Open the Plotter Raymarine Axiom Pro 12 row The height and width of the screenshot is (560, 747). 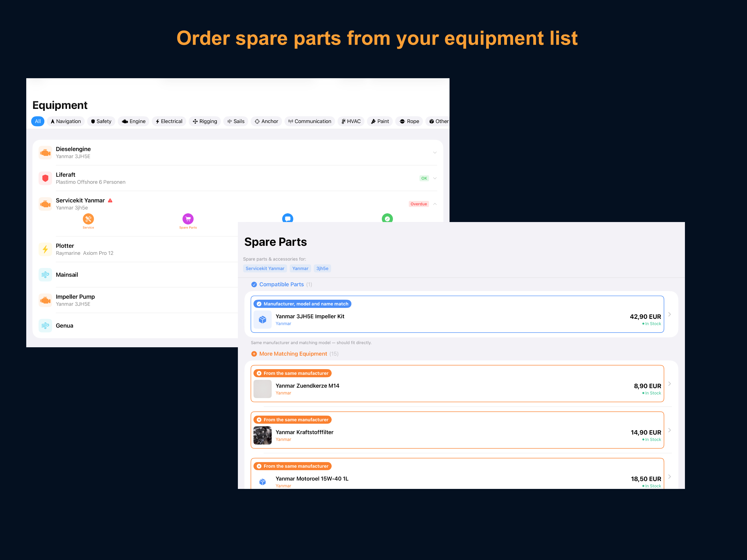tap(138, 249)
